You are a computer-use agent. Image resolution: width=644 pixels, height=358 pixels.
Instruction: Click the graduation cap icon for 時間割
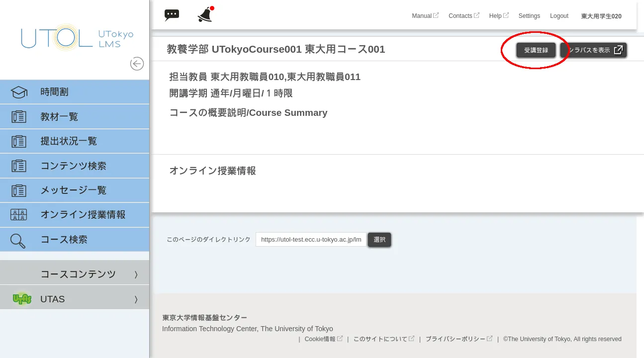pyautogui.click(x=19, y=92)
